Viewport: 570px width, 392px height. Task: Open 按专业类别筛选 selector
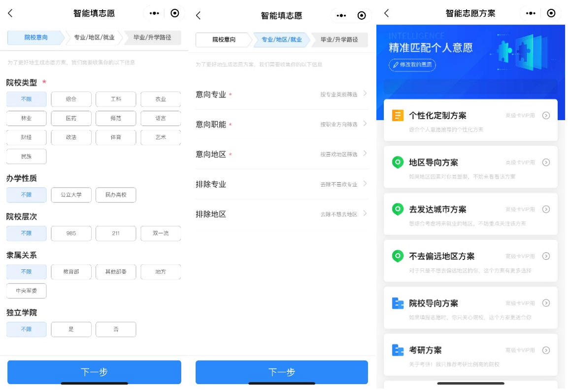click(339, 95)
